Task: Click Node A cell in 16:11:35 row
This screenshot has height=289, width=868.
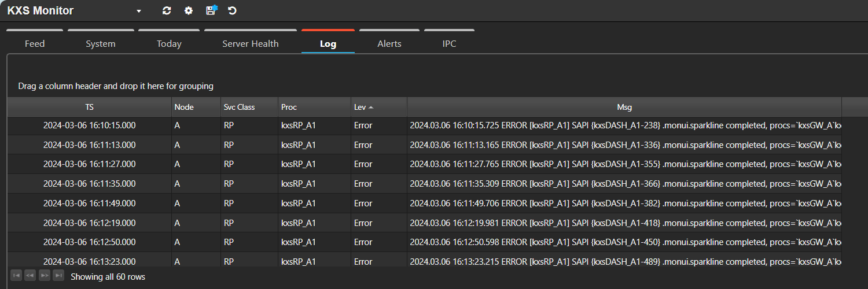Action: pos(196,184)
